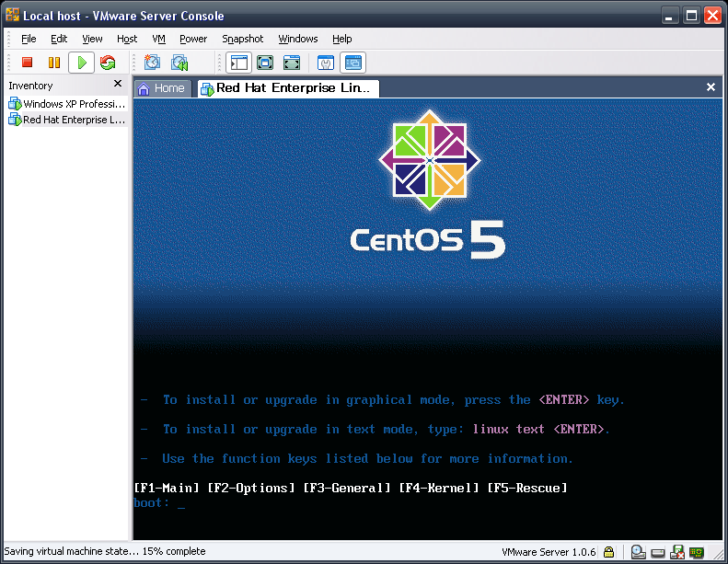Click the Inventory panel header label
This screenshot has width=728, height=564.
coord(30,86)
